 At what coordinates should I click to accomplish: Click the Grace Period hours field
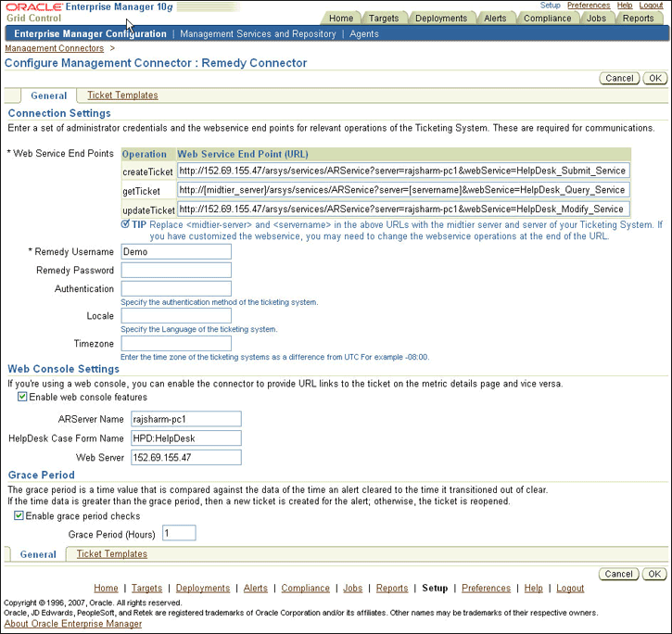(179, 533)
